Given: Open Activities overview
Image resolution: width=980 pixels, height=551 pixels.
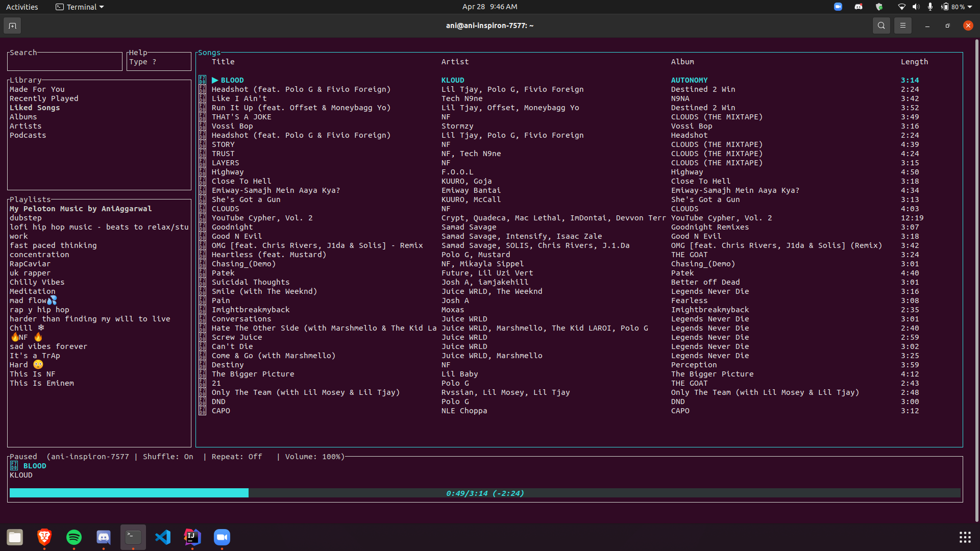Looking at the screenshot, I should click(22, 7).
